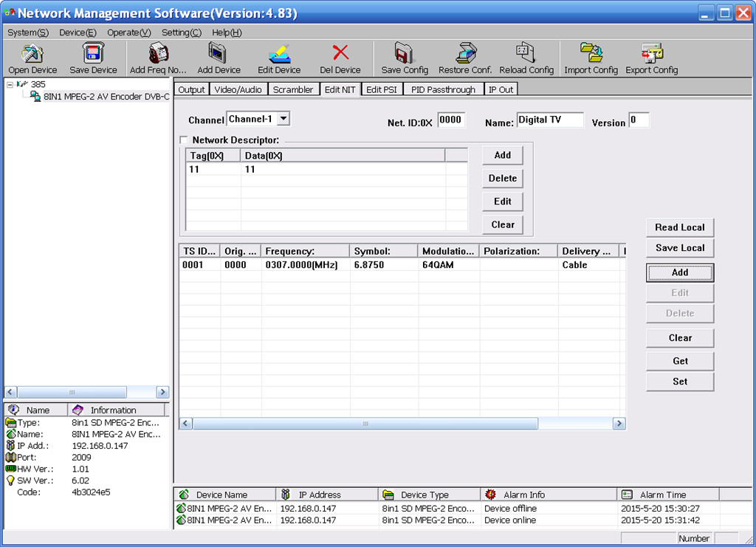This screenshot has height=547, width=756.
Task: Click the Get button
Action: pyautogui.click(x=680, y=361)
